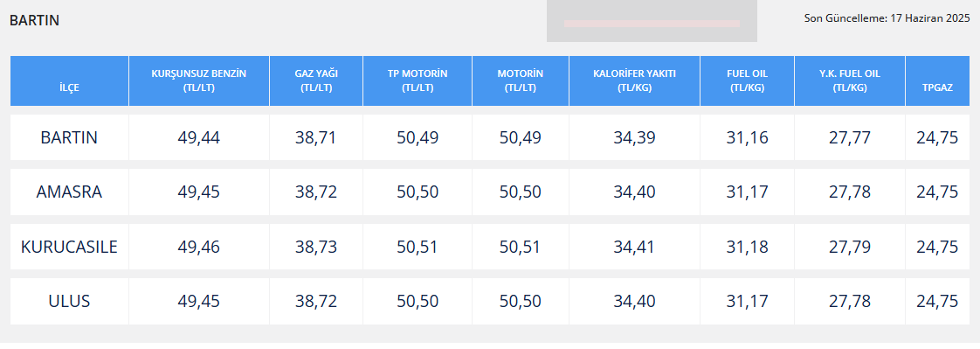Select the KURUCASILE district cell
The width and height of the screenshot is (980, 349).
[x=69, y=247]
